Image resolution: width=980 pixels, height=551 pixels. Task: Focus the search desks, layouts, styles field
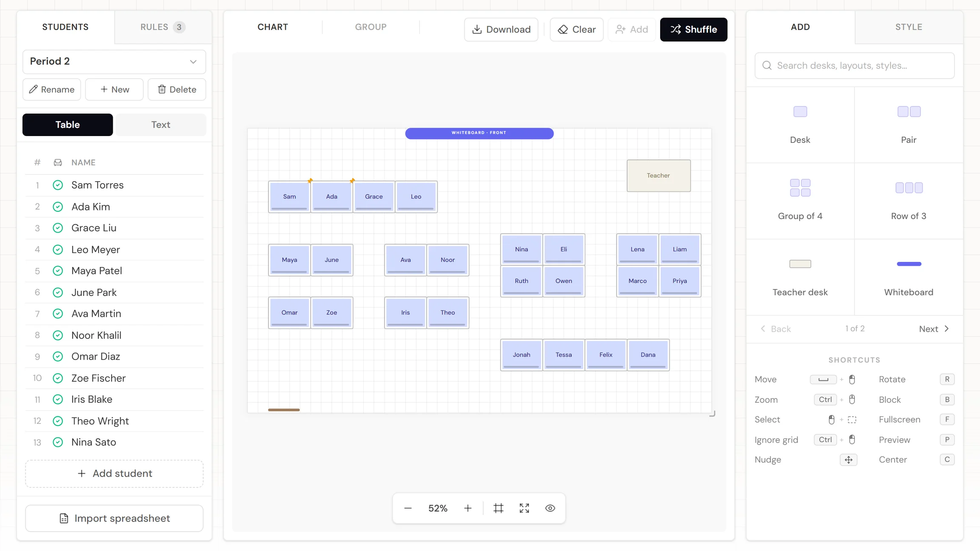(x=855, y=65)
